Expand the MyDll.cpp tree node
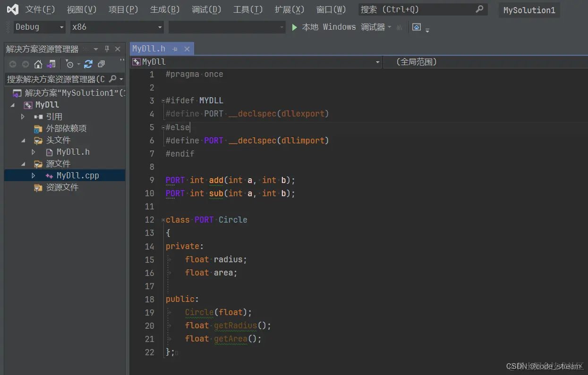The height and width of the screenshot is (375, 588). point(34,175)
